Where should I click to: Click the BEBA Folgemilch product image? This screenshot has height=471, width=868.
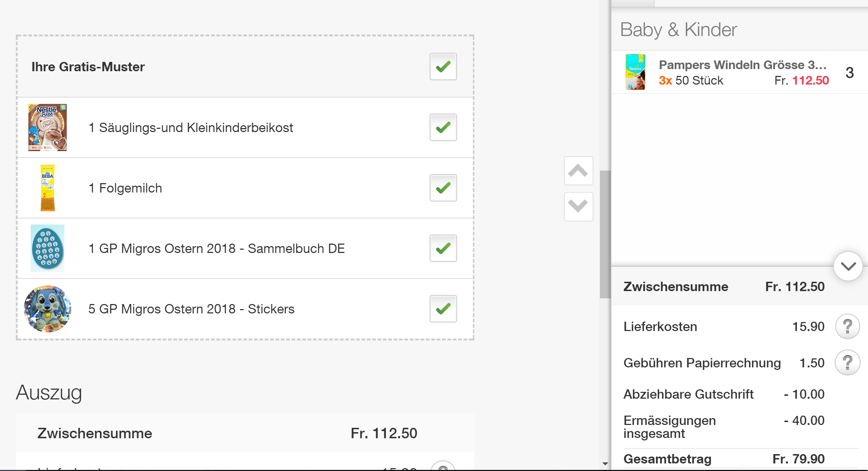48,188
